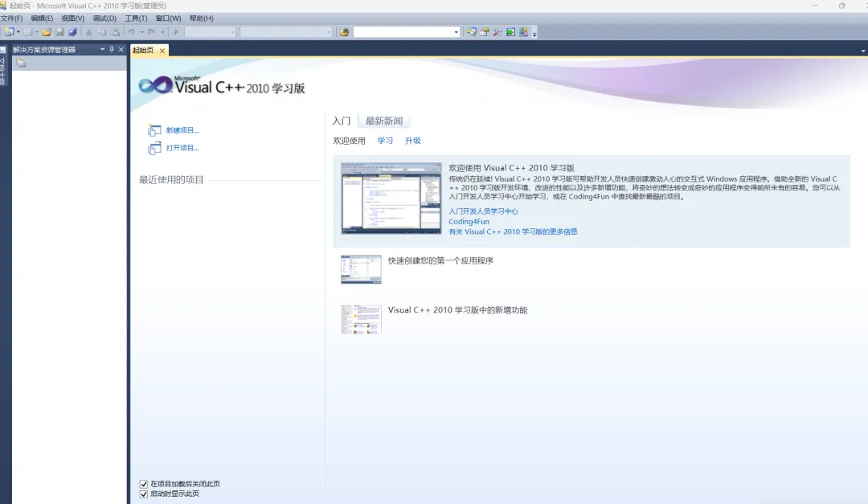Click the toolbar options overflow arrow

coord(534,34)
